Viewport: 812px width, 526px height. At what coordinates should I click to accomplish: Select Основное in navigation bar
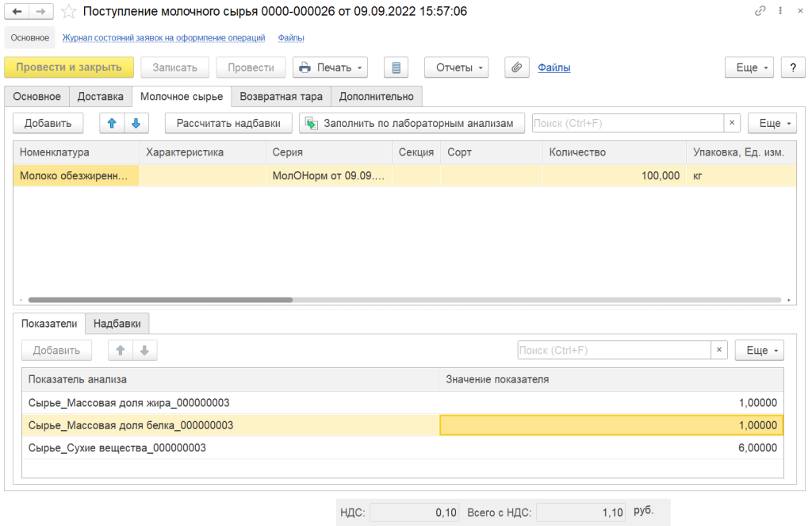tap(30, 38)
